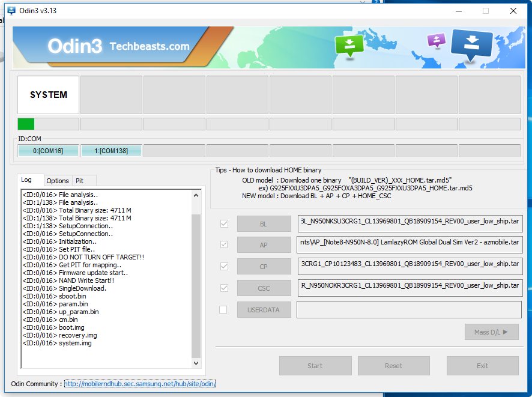Open the Options tab
Viewport: 532px width, 397px height.
click(57, 181)
